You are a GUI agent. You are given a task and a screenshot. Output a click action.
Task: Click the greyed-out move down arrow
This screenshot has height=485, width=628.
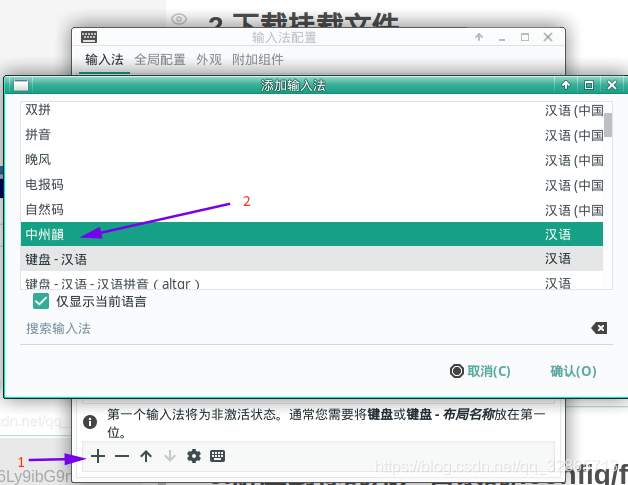(x=170, y=456)
